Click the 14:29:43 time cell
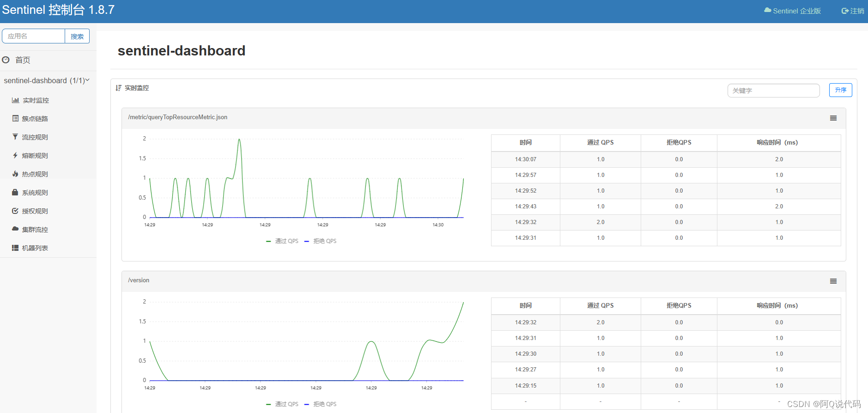The height and width of the screenshot is (413, 868). (526, 206)
